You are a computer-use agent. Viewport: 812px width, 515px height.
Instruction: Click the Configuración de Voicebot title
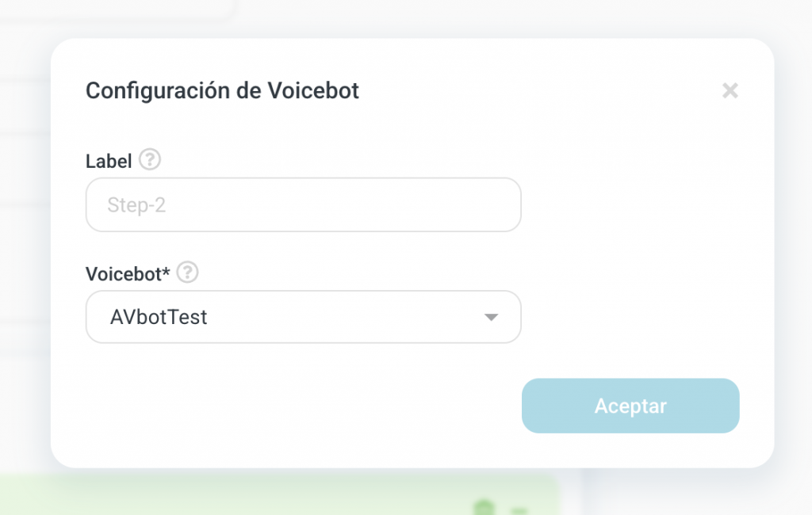222,91
